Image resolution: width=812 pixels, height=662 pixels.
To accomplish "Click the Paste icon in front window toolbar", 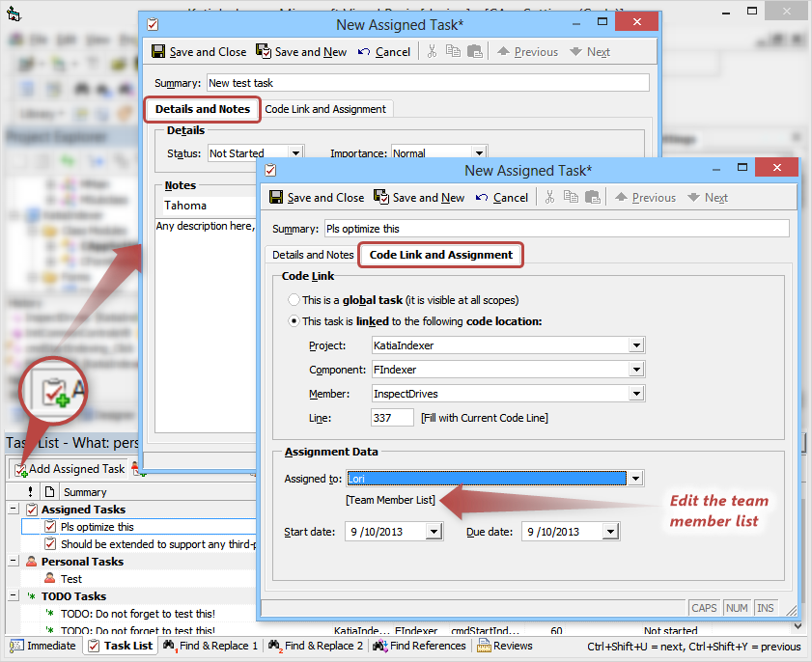I will (592, 197).
